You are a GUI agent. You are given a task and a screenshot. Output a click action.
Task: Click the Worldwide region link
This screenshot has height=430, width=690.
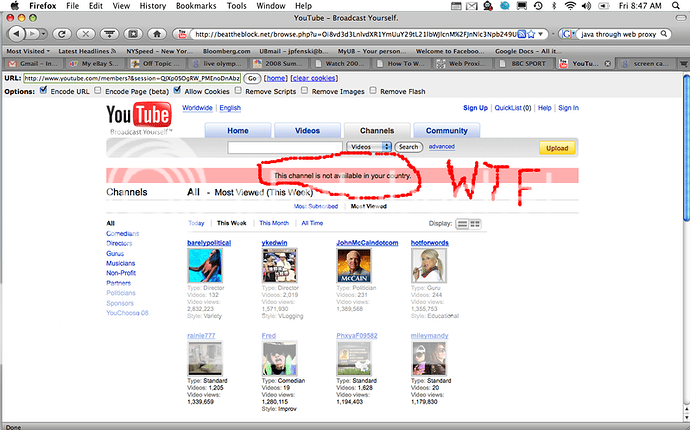(x=197, y=108)
